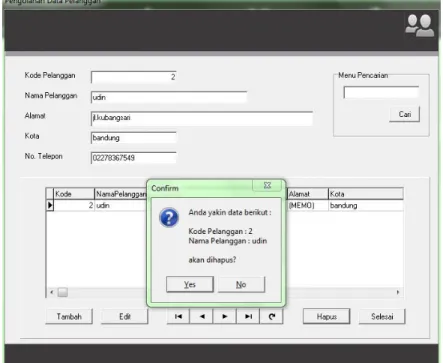Image resolution: width=443 pixels, height=363 pixels.
Task: Close the Confirm dialog with X
Action: (x=267, y=185)
